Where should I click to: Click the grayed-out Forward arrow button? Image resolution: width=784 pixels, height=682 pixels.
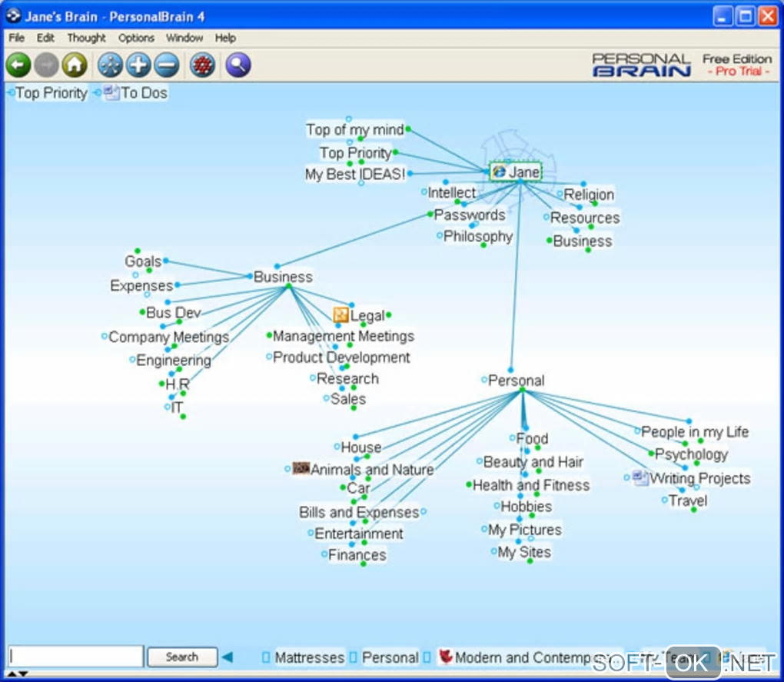coord(46,65)
